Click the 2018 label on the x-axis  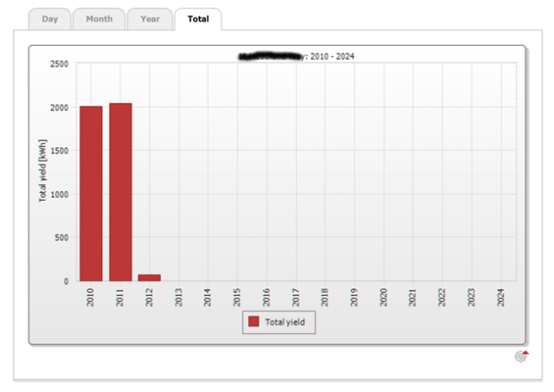325,298
